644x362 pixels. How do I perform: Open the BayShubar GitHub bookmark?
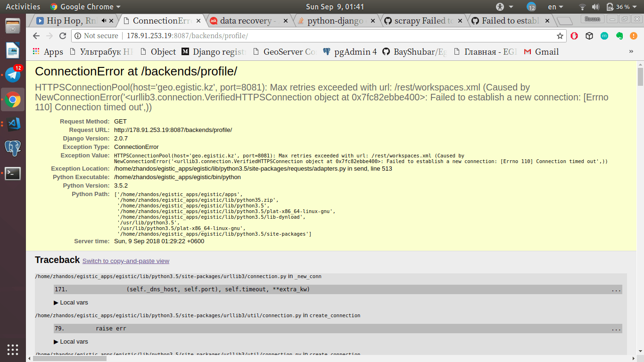coord(415,52)
